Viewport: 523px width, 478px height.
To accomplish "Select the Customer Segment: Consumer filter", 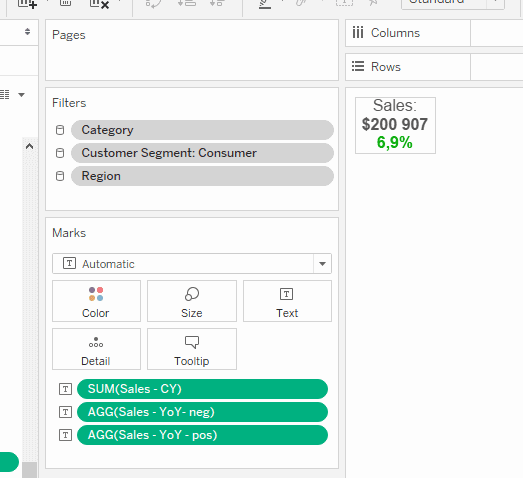I will pos(202,153).
